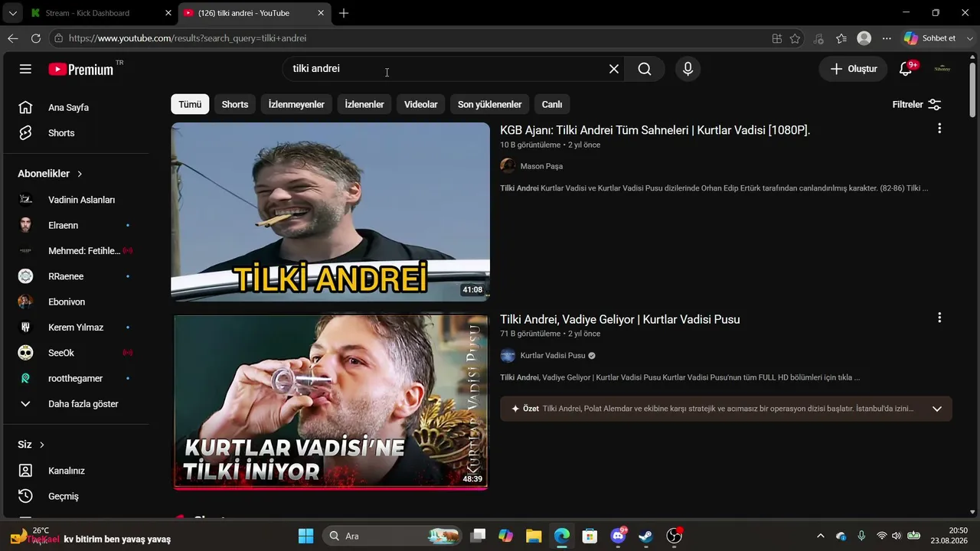The height and width of the screenshot is (551, 980).
Task: Start voice search with the microphone
Action: (688, 69)
